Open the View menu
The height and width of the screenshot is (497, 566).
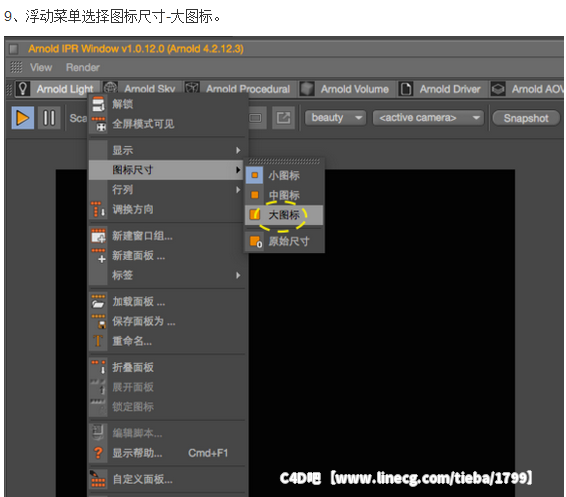(41, 67)
